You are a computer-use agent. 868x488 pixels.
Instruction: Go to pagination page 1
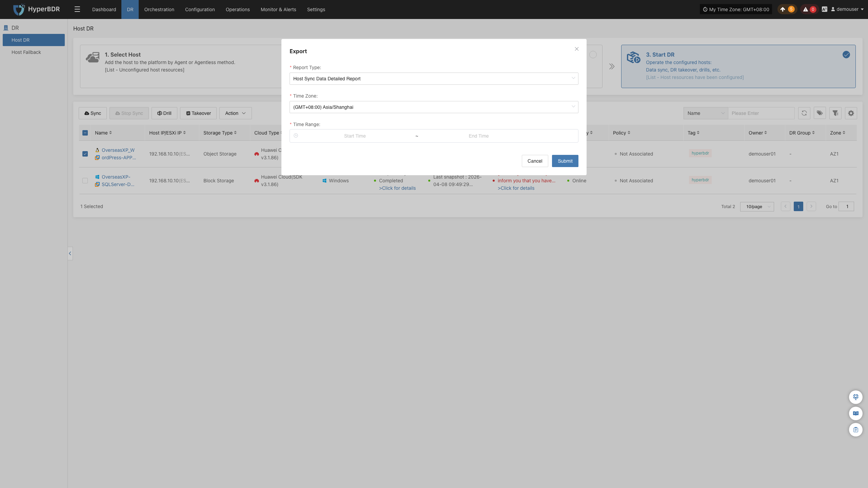(798, 206)
